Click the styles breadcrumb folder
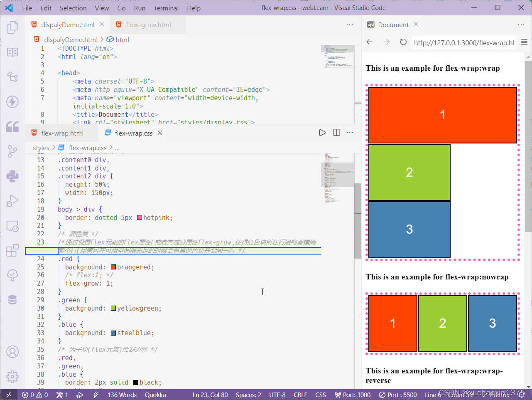This screenshot has height=400, width=532. tap(41, 148)
